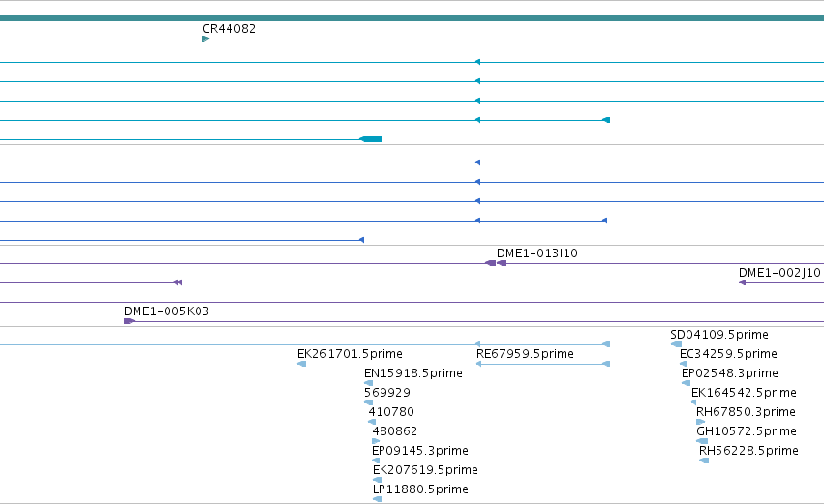Click the DME1-013I10 clone label

click(x=537, y=253)
